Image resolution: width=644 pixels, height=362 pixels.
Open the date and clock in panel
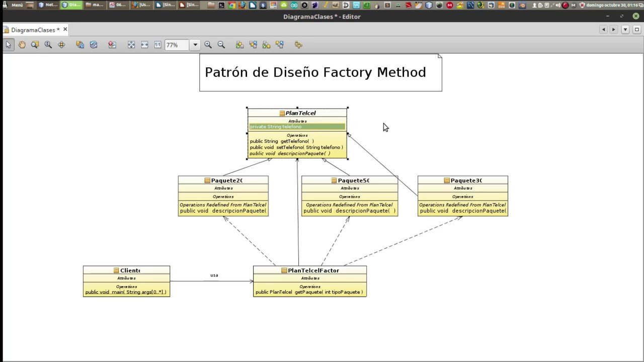pos(611,5)
